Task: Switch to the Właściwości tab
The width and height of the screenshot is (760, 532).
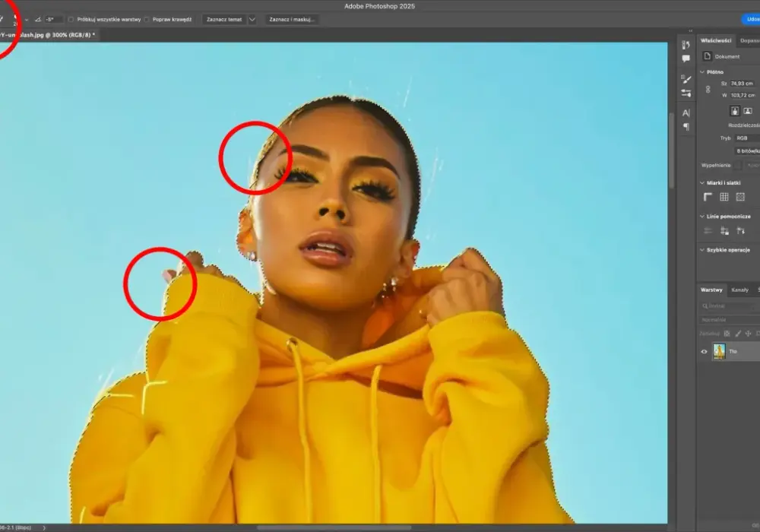Action: point(716,41)
